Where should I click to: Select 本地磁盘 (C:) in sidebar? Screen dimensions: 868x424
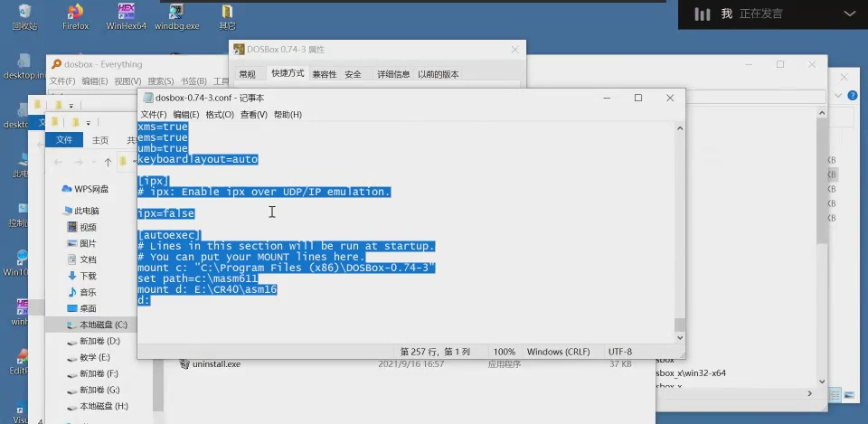click(x=97, y=325)
